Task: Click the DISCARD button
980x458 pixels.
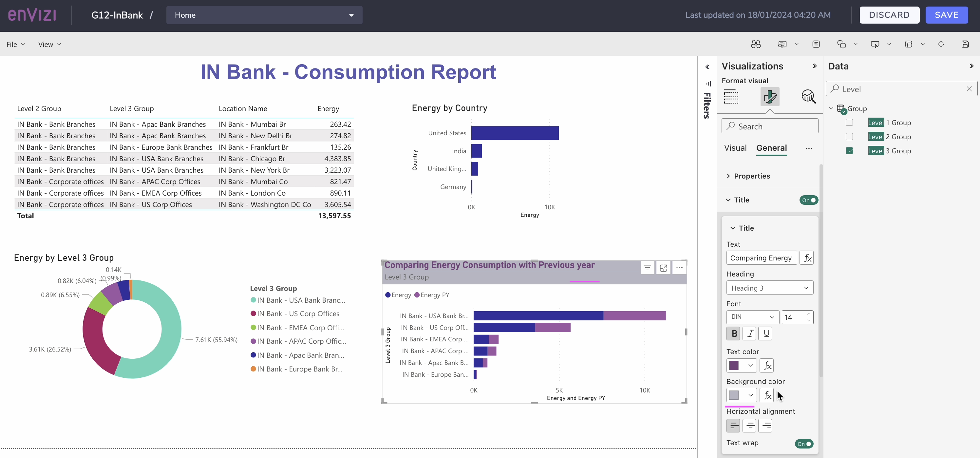Action: (x=890, y=15)
